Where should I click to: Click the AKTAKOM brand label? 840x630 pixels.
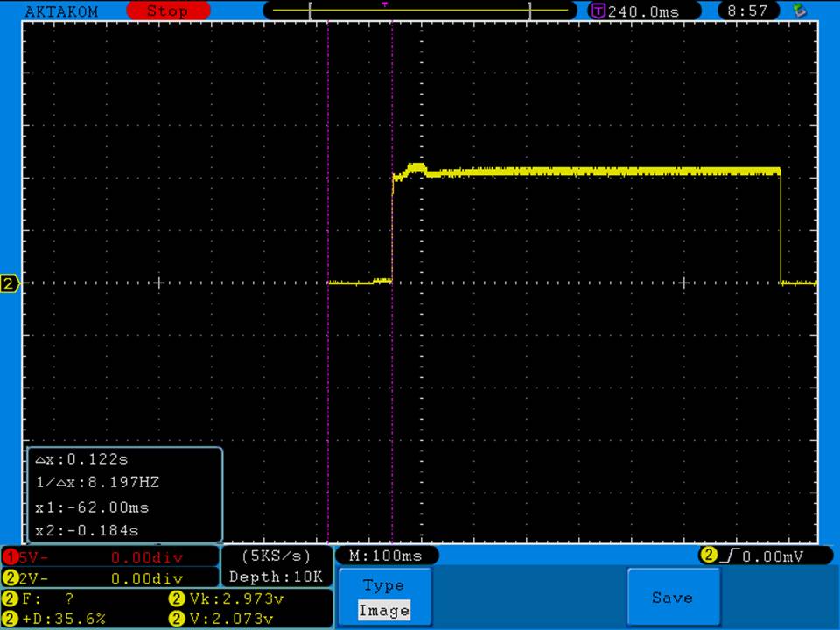pyautogui.click(x=61, y=11)
